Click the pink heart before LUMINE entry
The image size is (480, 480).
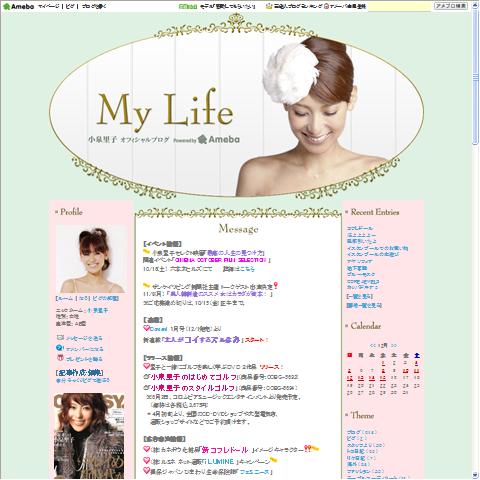[x=146, y=461]
